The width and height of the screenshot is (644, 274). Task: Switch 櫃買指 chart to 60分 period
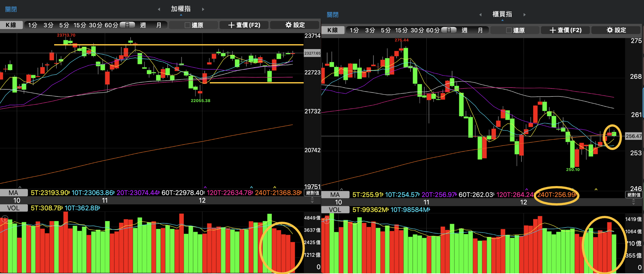(433, 30)
